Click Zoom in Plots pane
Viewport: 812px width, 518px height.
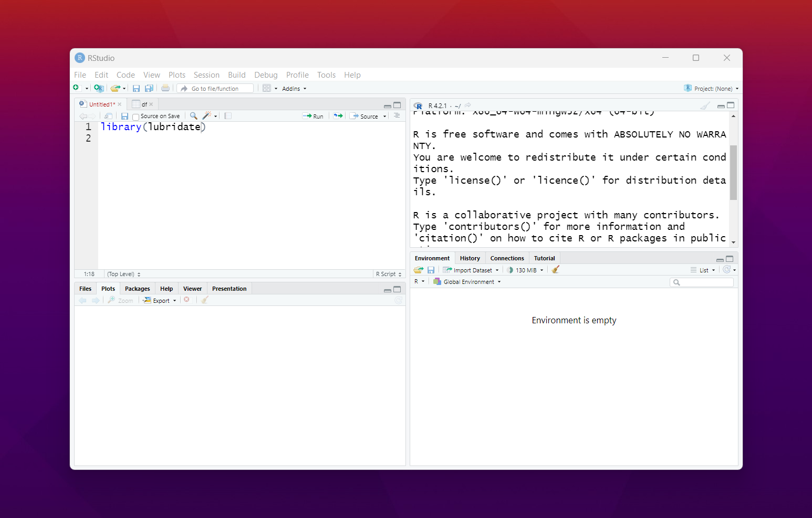pyautogui.click(x=121, y=300)
